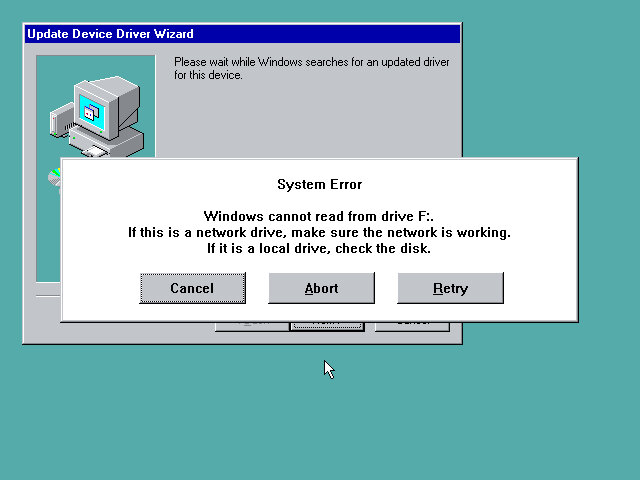The height and width of the screenshot is (480, 640).
Task: Choose Retry to read drive again
Action: click(x=450, y=288)
